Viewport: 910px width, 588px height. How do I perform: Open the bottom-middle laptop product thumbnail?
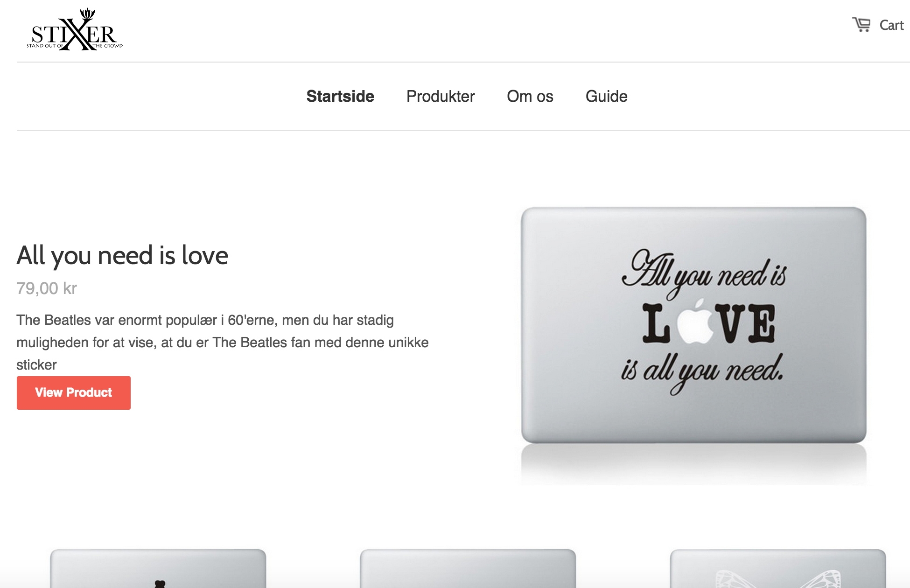pyautogui.click(x=468, y=568)
